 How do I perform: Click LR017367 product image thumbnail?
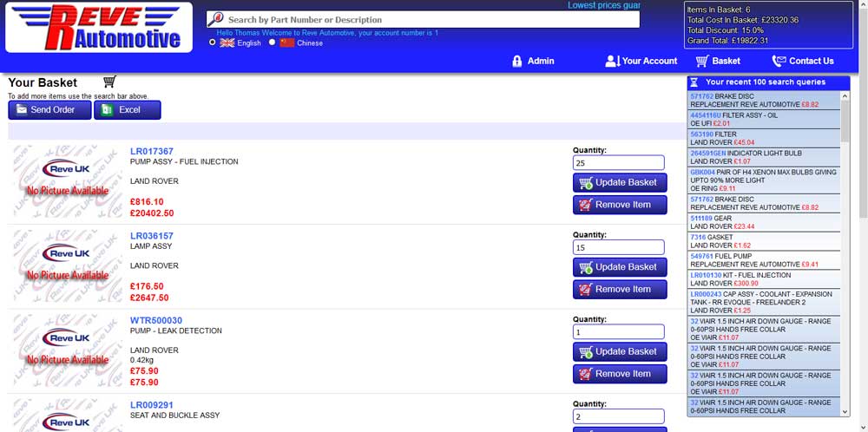click(x=67, y=182)
